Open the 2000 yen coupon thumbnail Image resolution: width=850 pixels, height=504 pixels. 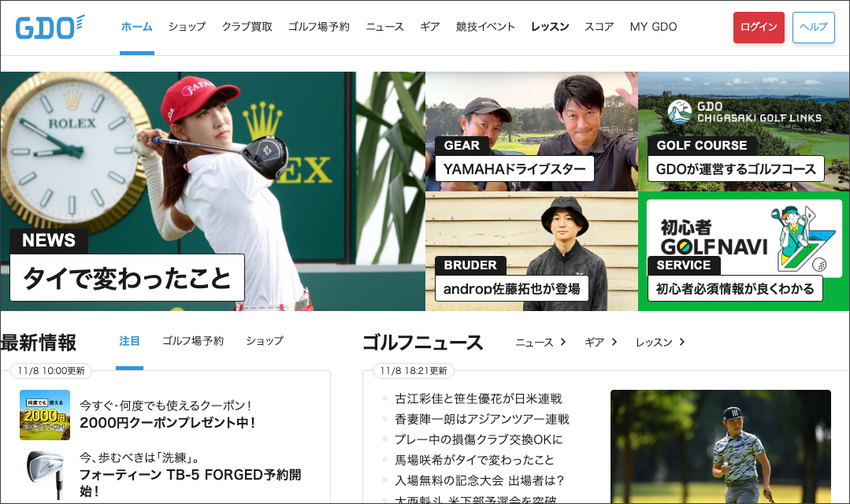[45, 414]
